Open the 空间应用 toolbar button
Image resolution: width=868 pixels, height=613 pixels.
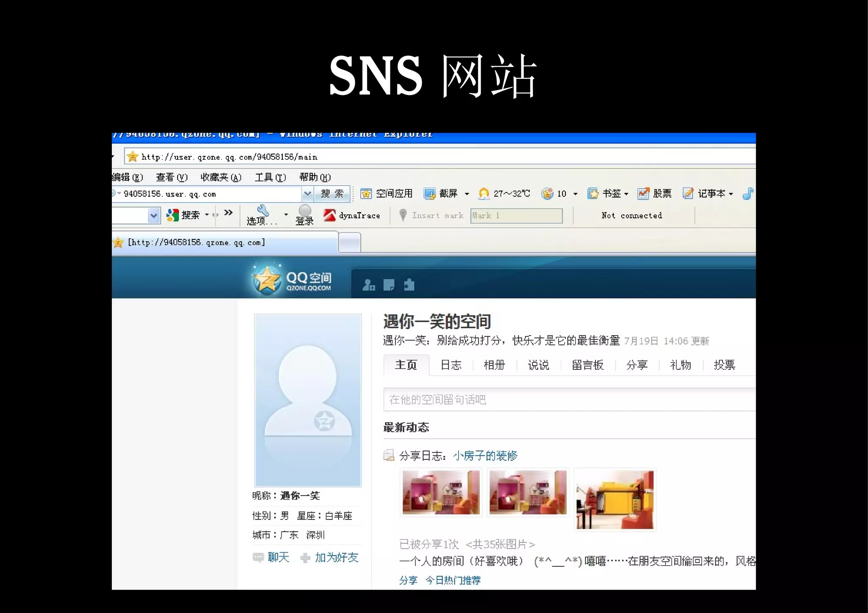click(x=386, y=194)
